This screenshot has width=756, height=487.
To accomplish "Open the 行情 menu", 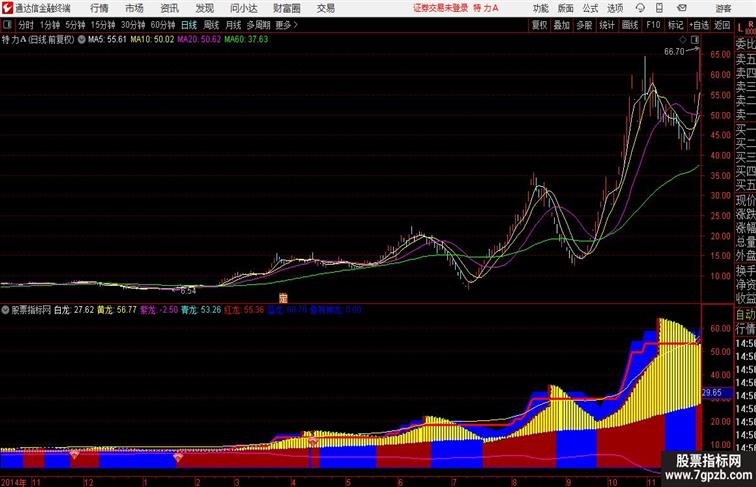I will pos(99,8).
